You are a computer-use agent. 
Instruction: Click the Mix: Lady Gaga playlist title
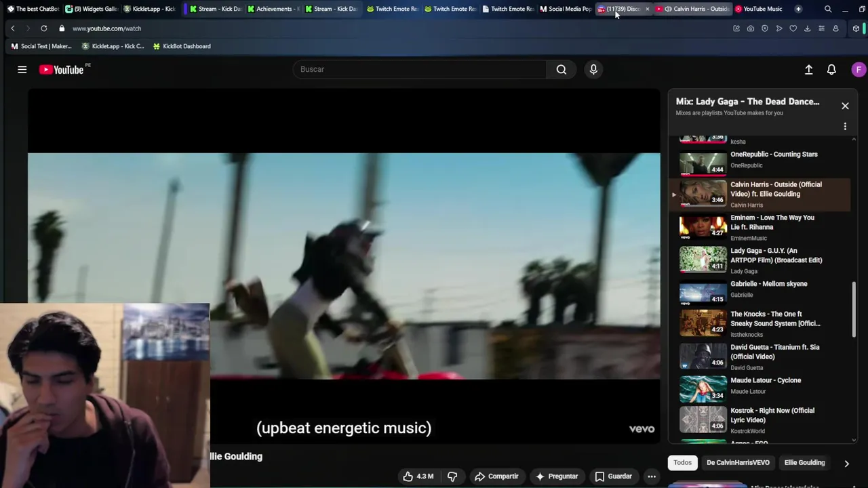pyautogui.click(x=747, y=102)
